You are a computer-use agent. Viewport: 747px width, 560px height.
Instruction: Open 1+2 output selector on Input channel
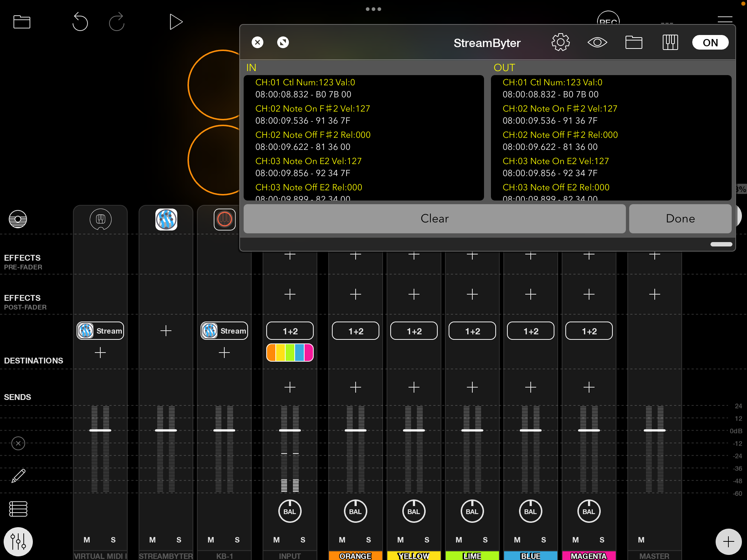[x=290, y=331]
